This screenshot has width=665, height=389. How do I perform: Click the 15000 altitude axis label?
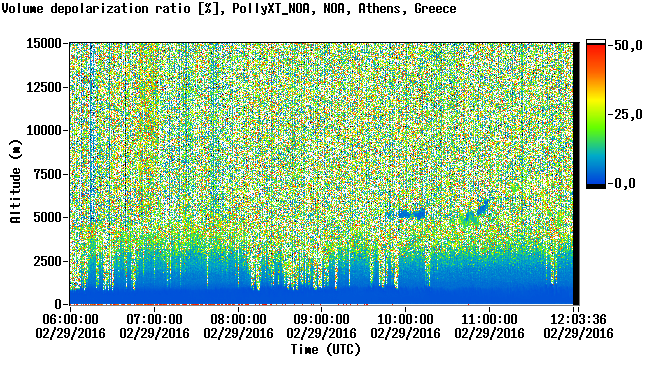(44, 43)
